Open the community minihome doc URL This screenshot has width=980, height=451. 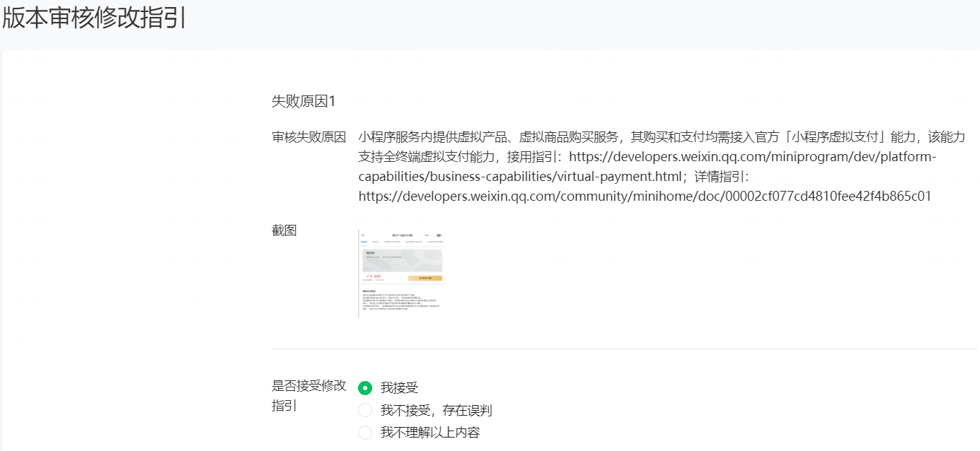click(644, 196)
